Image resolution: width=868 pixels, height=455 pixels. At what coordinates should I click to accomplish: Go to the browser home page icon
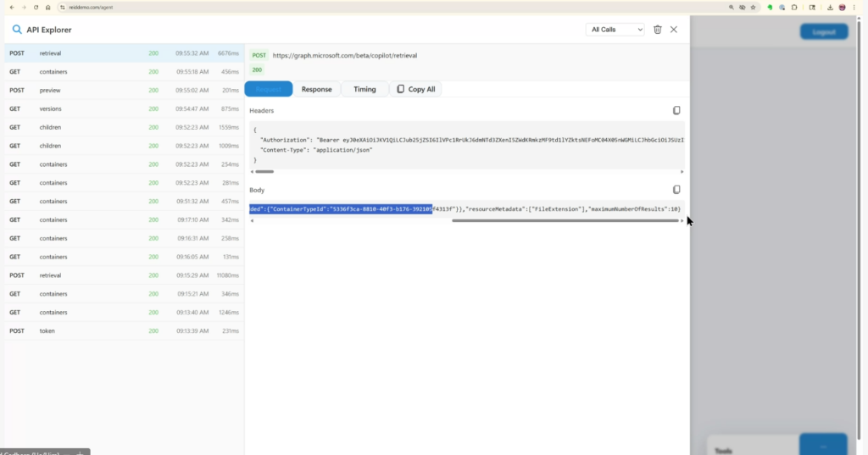tap(47, 7)
